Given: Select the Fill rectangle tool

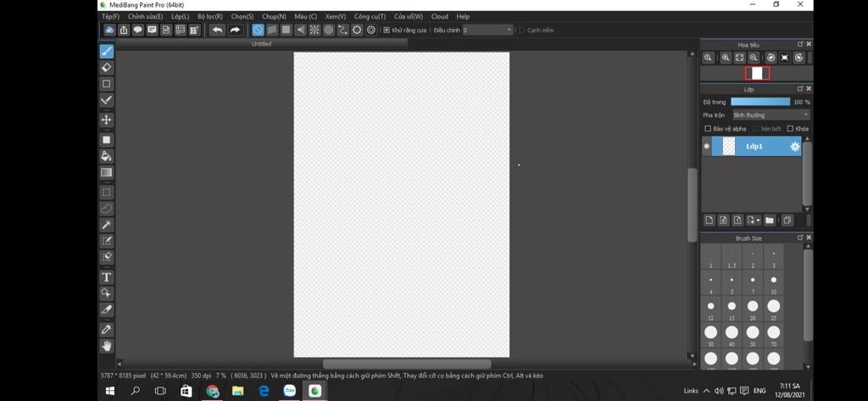Looking at the screenshot, I should [x=106, y=140].
